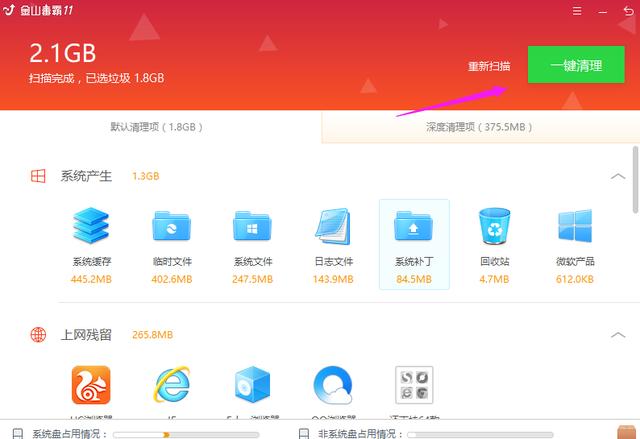The width and height of the screenshot is (640, 439).
Task: Click the 4.7MB size under 回收站
Action: tap(494, 279)
